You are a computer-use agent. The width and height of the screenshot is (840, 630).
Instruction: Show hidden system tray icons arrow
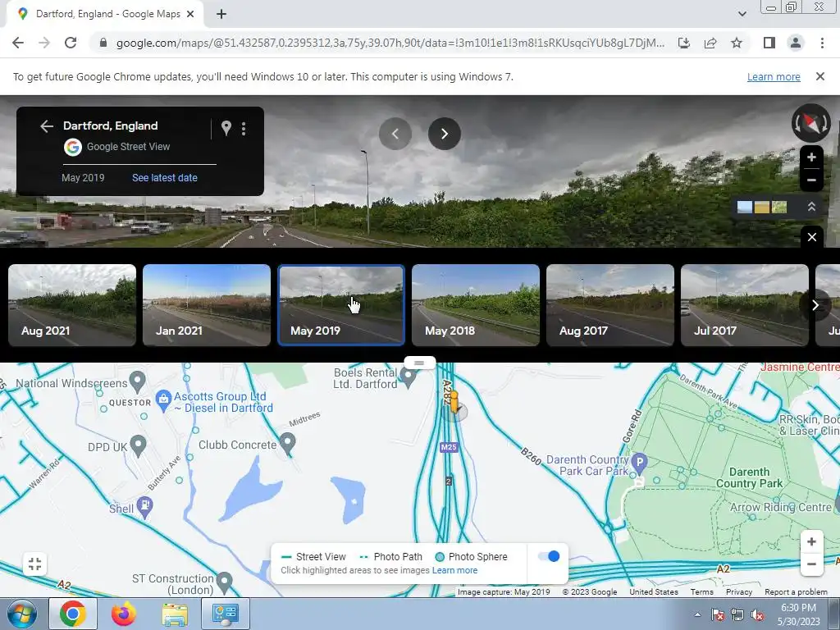(x=697, y=614)
